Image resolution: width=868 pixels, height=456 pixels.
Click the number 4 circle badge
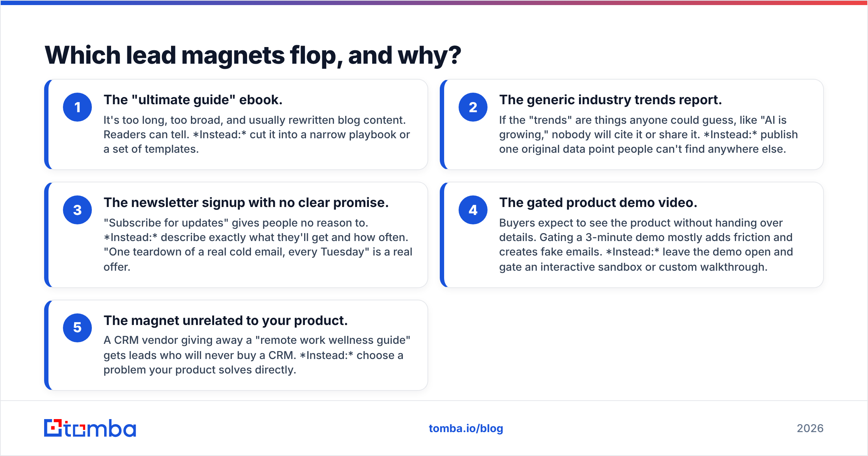[x=473, y=210]
